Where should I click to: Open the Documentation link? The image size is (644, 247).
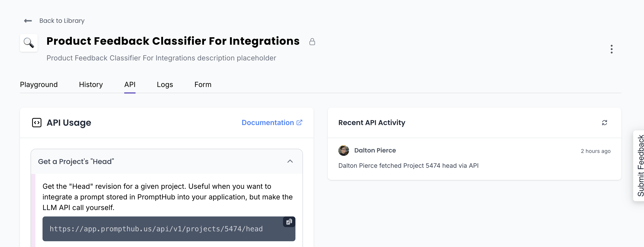coord(272,123)
